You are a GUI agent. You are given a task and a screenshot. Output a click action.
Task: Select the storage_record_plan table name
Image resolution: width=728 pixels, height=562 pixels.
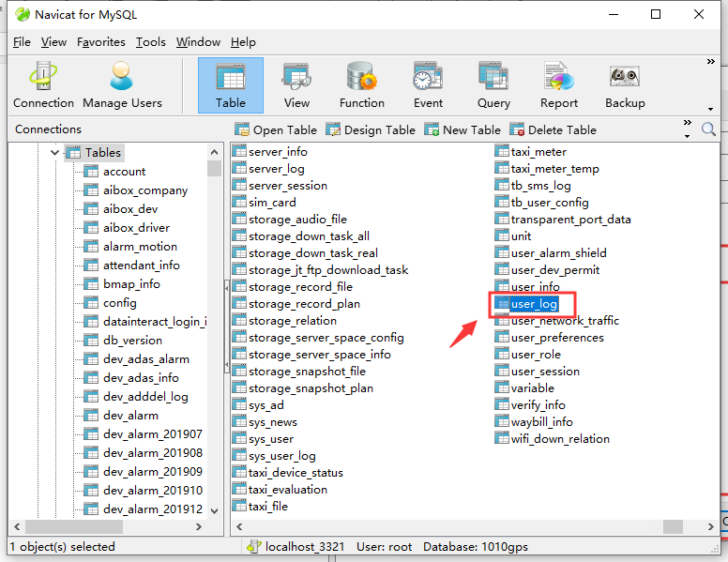point(304,303)
